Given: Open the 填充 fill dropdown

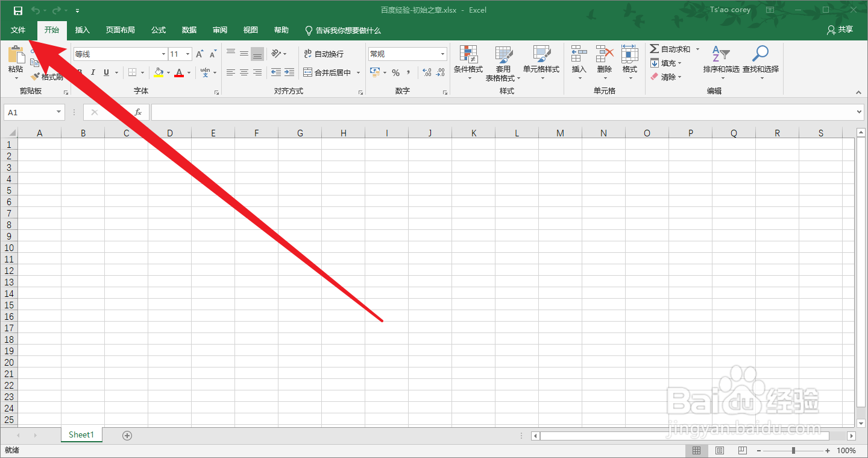Looking at the screenshot, I should click(x=666, y=63).
